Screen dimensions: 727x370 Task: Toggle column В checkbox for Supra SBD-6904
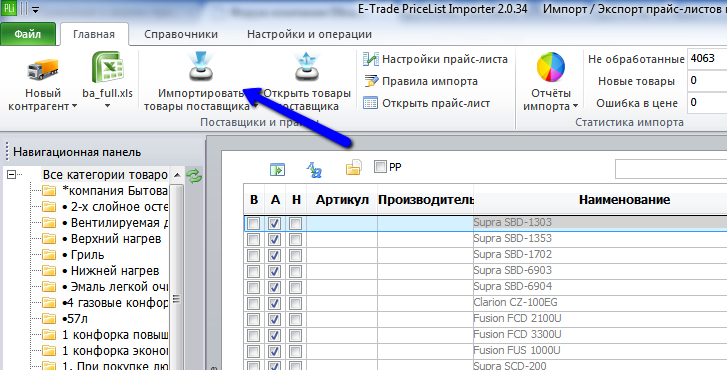coord(254,287)
